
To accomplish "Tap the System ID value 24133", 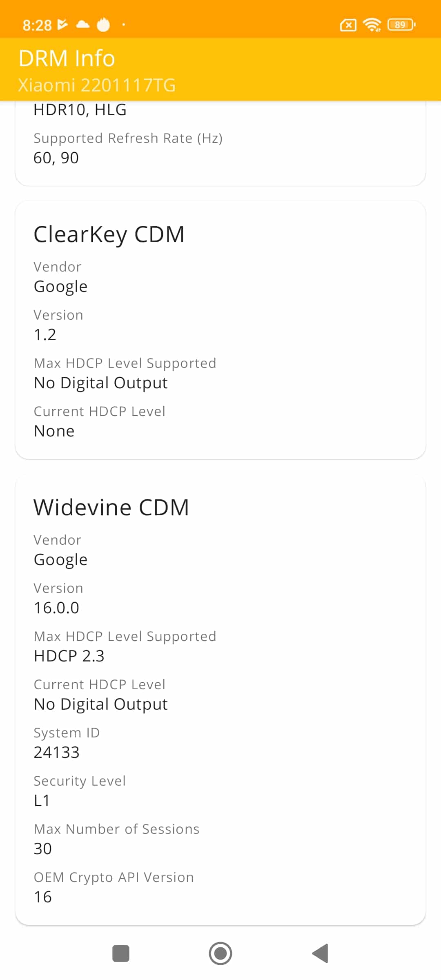I will (x=56, y=752).
